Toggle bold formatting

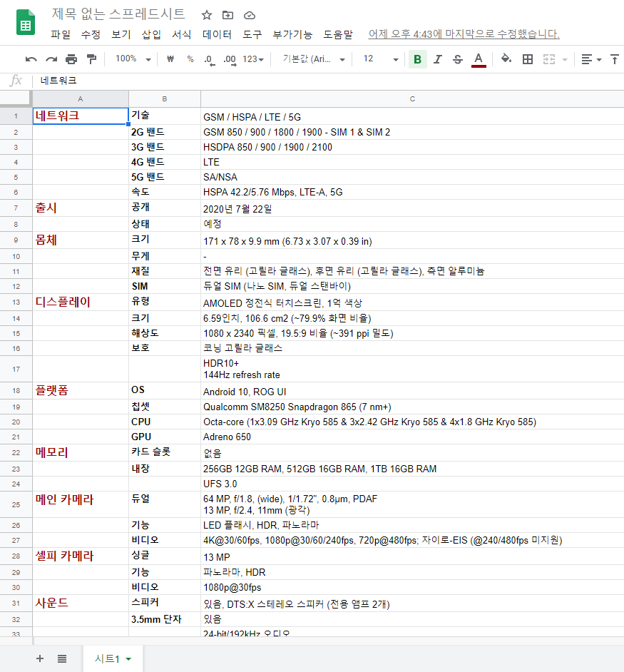tap(417, 59)
